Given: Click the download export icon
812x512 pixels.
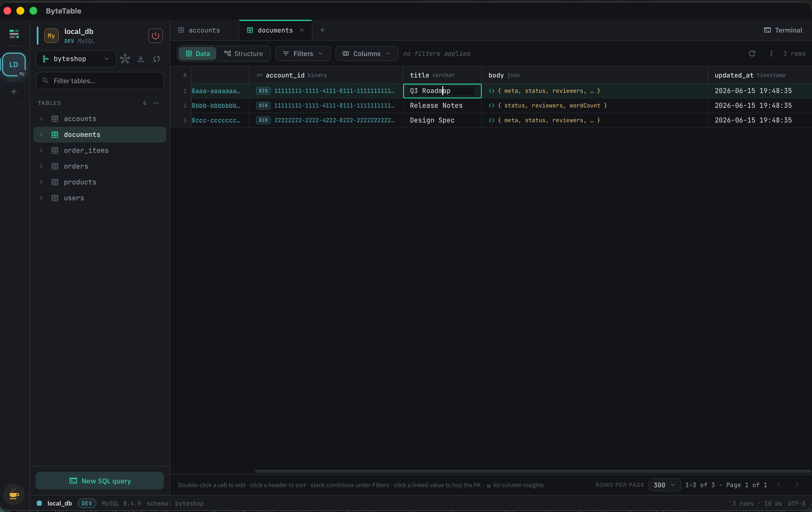Looking at the screenshot, I should 141,59.
